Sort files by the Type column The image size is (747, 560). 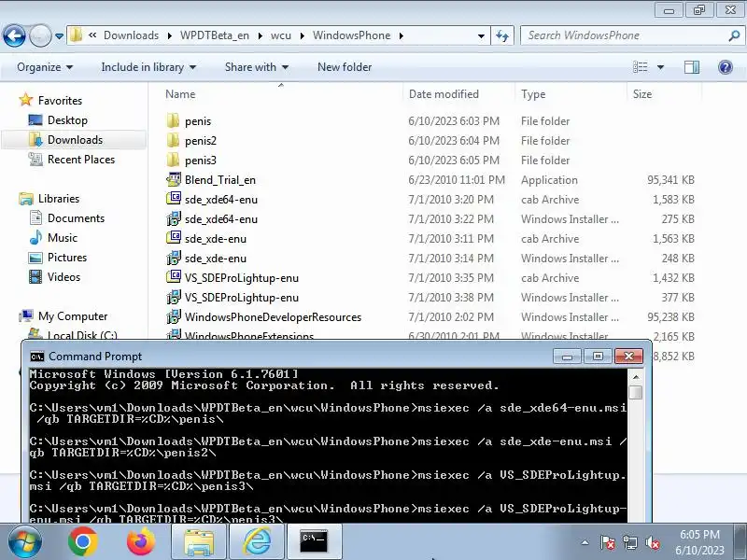click(x=571, y=94)
